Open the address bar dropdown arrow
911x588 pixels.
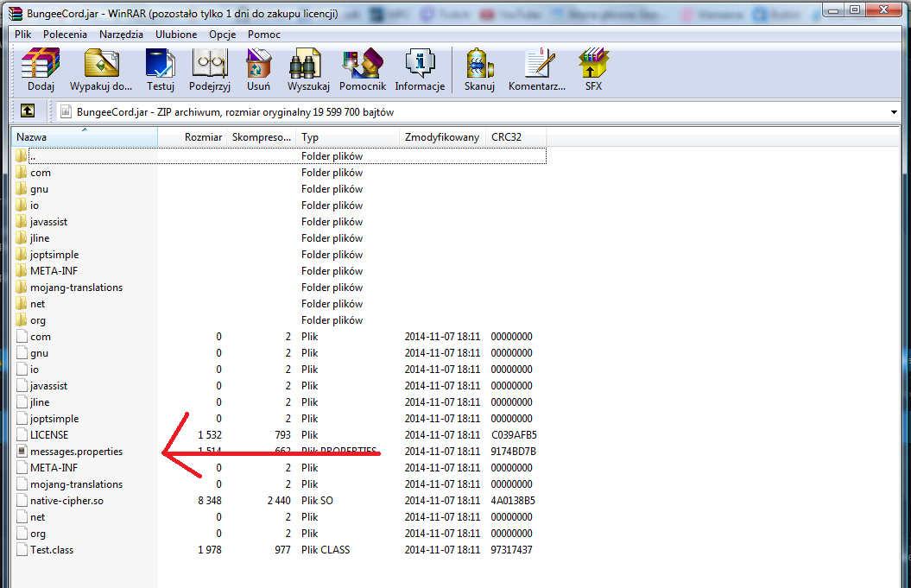tap(894, 112)
